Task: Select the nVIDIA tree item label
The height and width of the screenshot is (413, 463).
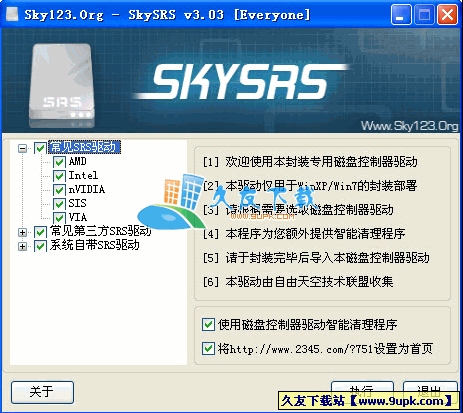Action: 87,190
